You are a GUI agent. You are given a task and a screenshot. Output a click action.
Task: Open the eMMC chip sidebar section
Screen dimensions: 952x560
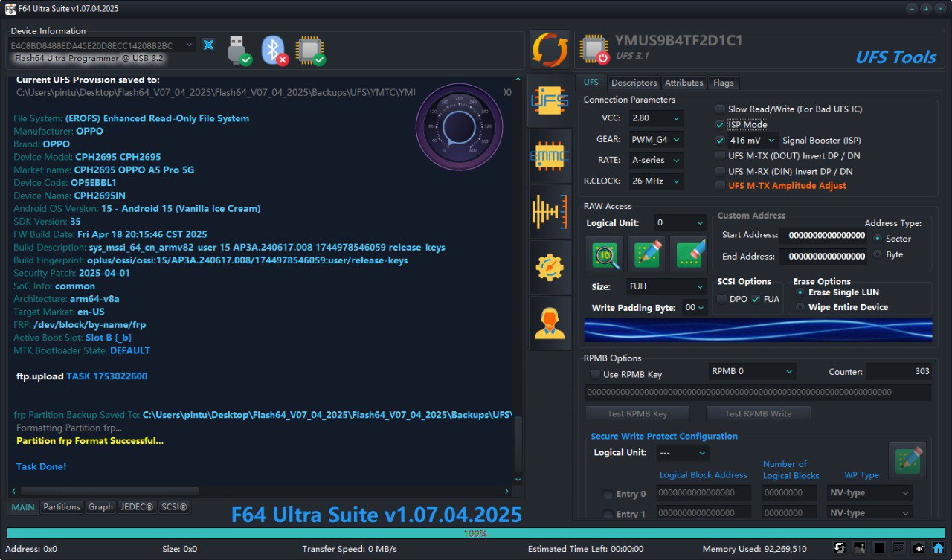(550, 155)
